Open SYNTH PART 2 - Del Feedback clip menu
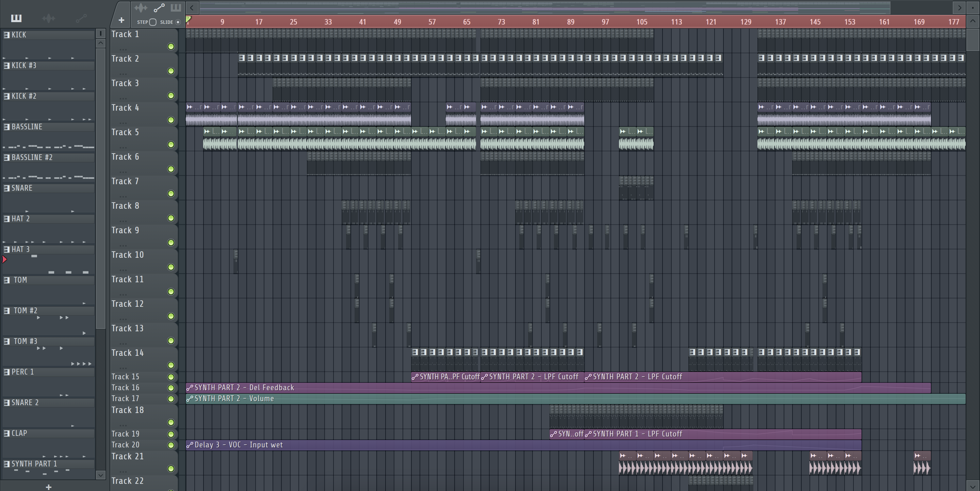980x491 pixels. click(x=190, y=388)
